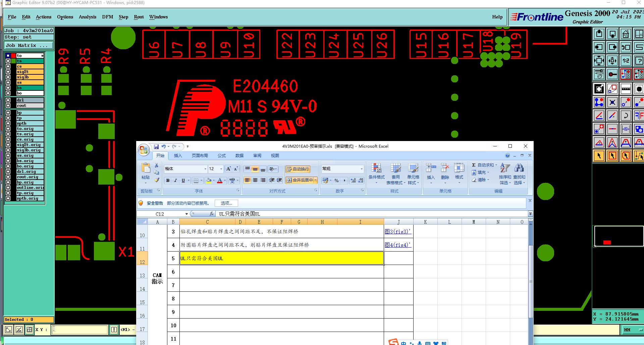Toggle visibility checkbox for layer sig3b.orig
The height and width of the screenshot is (345, 644).
(8, 150)
